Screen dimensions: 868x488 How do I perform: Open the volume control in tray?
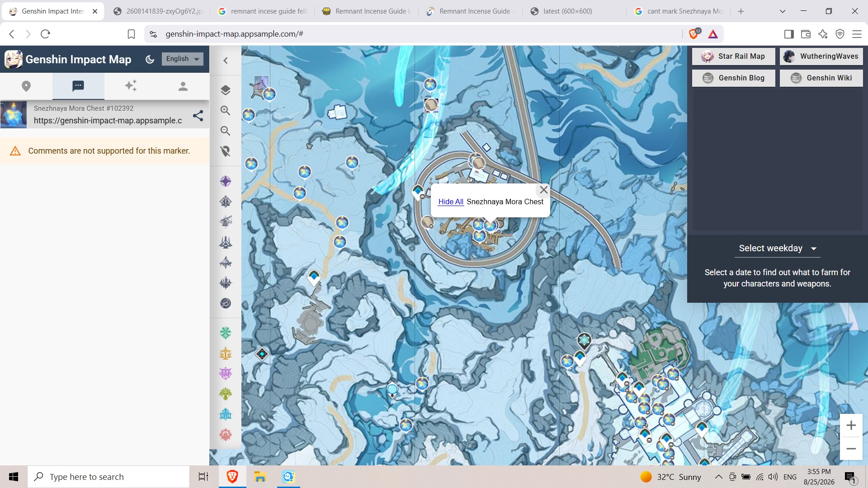[773, 477]
